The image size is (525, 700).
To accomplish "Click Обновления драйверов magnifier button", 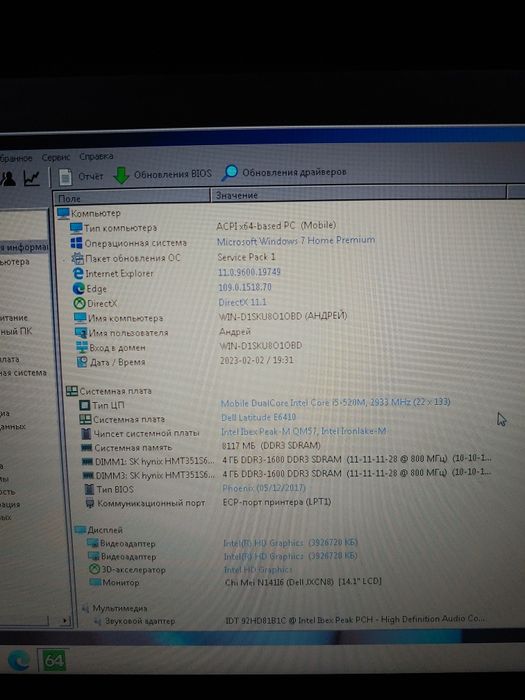I will click(284, 172).
